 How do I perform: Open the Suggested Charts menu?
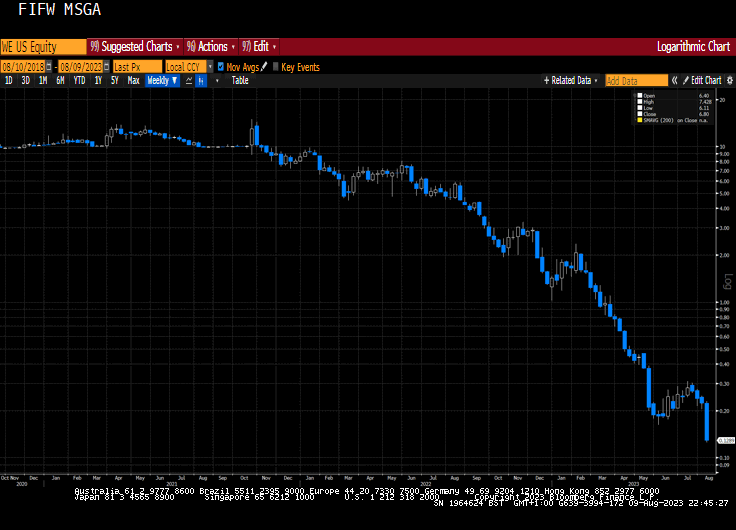(x=135, y=46)
